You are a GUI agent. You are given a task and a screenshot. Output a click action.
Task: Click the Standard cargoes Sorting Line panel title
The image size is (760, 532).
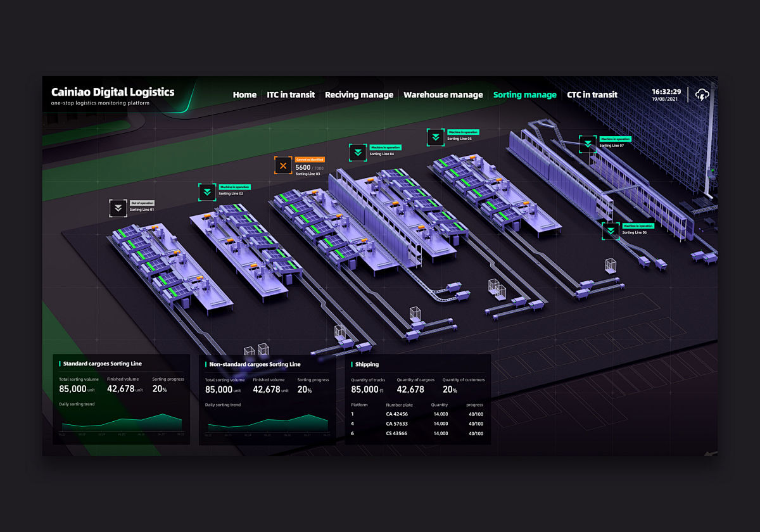point(103,364)
